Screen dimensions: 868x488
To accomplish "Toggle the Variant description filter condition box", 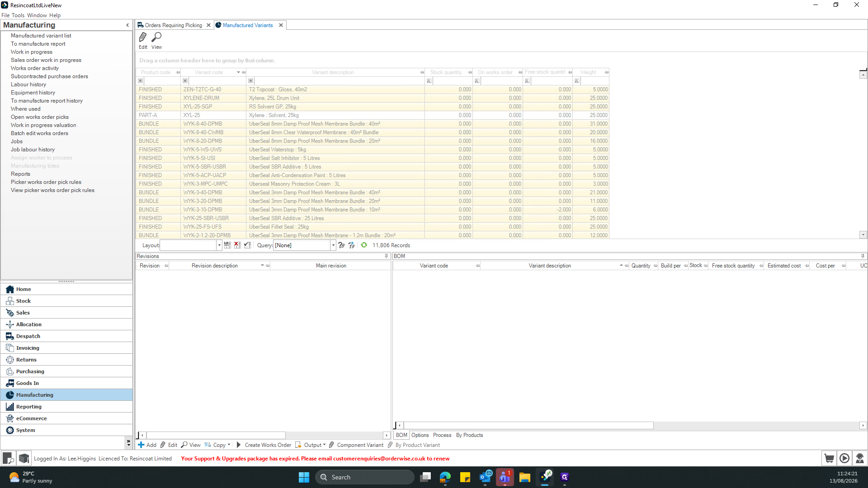I will point(251,81).
